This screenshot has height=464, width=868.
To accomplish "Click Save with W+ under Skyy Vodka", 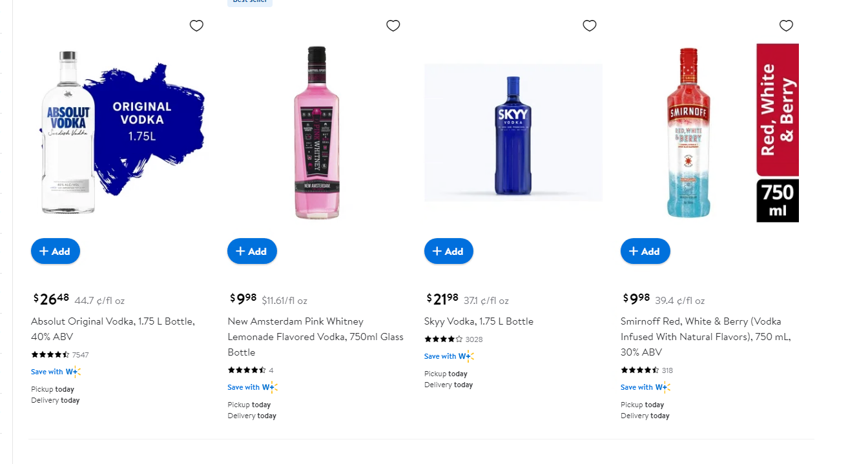I will [x=449, y=356].
